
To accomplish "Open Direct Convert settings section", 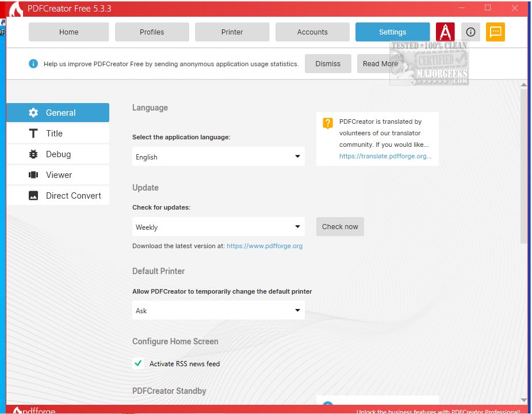I will (58, 196).
